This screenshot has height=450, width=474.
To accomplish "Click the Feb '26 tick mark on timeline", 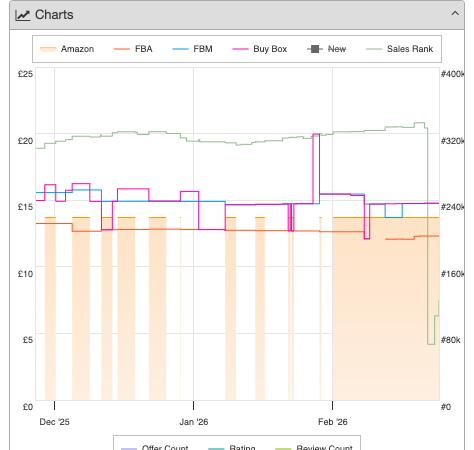I will click(332, 405).
